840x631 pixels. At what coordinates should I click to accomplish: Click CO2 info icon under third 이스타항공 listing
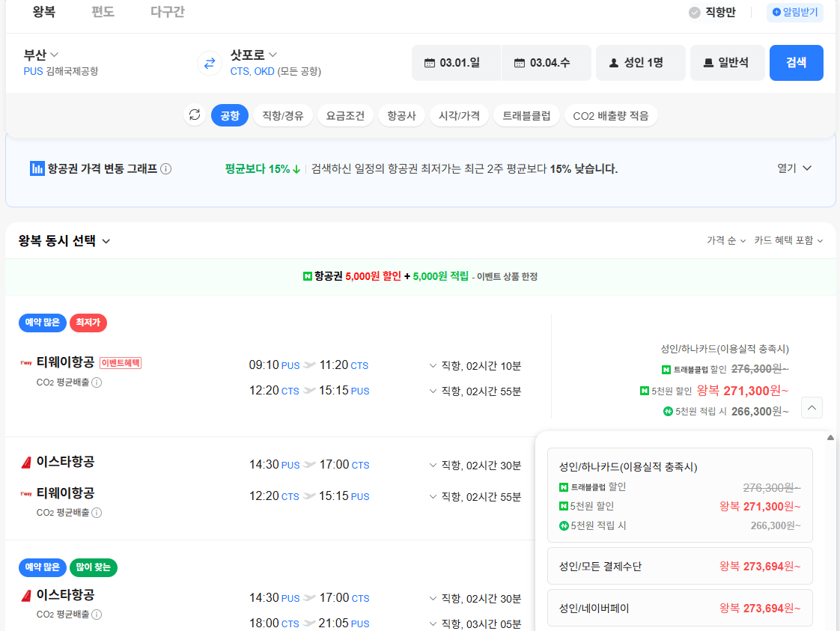coord(97,615)
